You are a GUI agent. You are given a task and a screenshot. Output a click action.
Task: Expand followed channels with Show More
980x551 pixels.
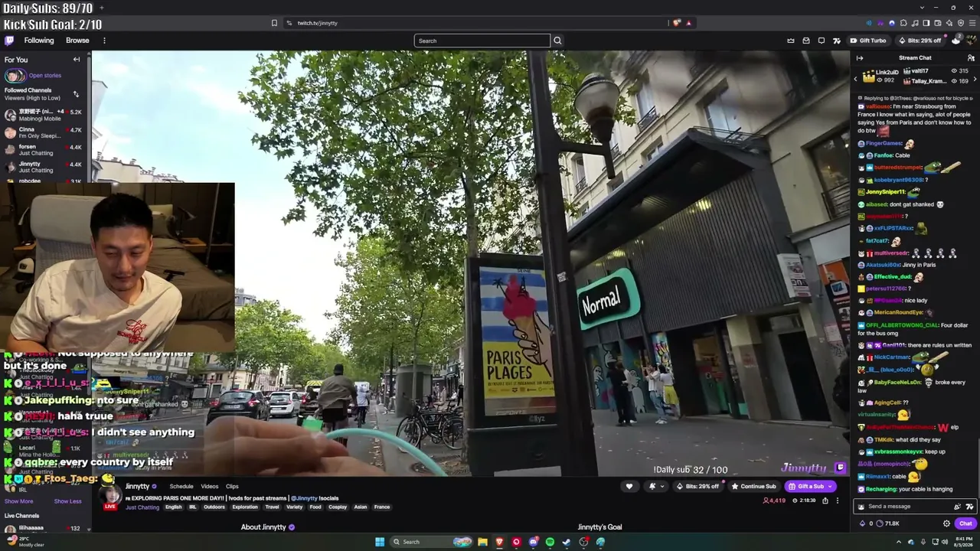click(18, 501)
